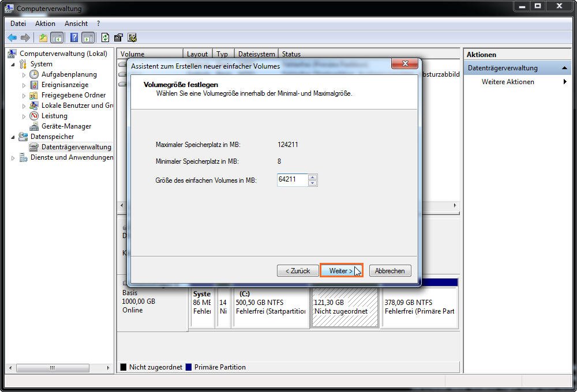Viewport: 577px width, 392px height.
Task: Click the blue Back arrow in toolbar
Action: (x=12, y=37)
